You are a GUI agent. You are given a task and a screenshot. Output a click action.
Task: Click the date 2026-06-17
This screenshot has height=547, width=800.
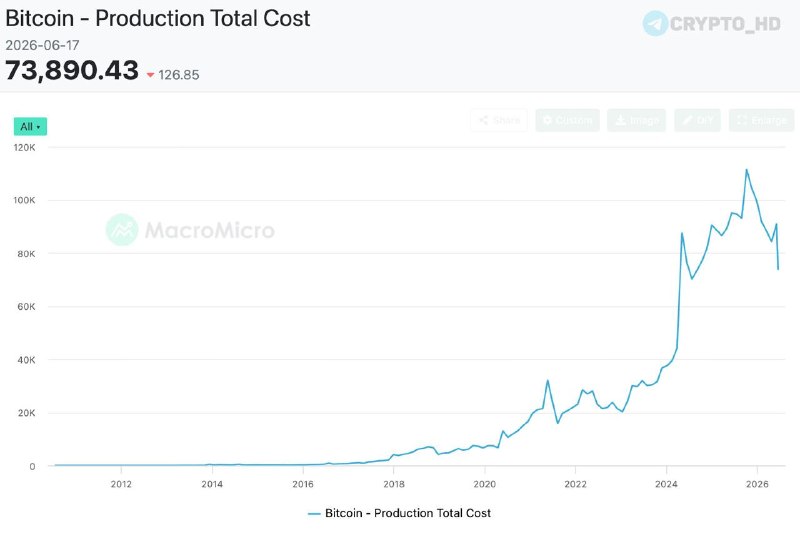coord(42,45)
